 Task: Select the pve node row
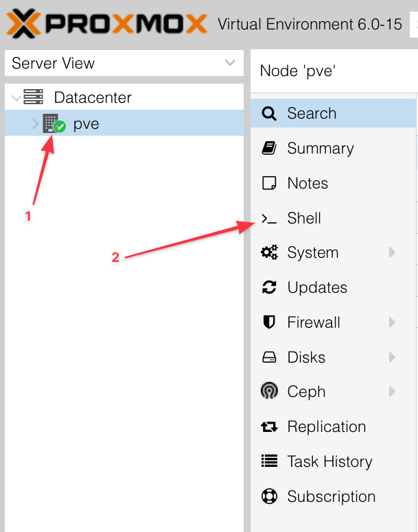(x=124, y=123)
